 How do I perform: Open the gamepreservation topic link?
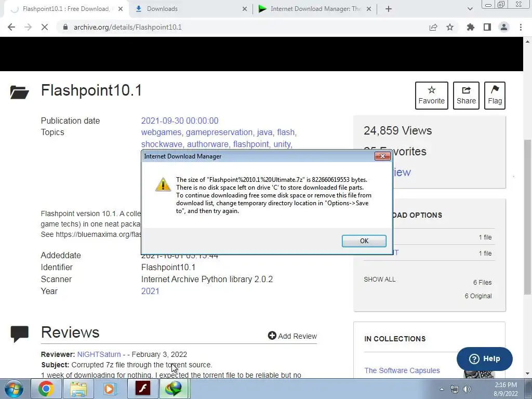pos(219,132)
